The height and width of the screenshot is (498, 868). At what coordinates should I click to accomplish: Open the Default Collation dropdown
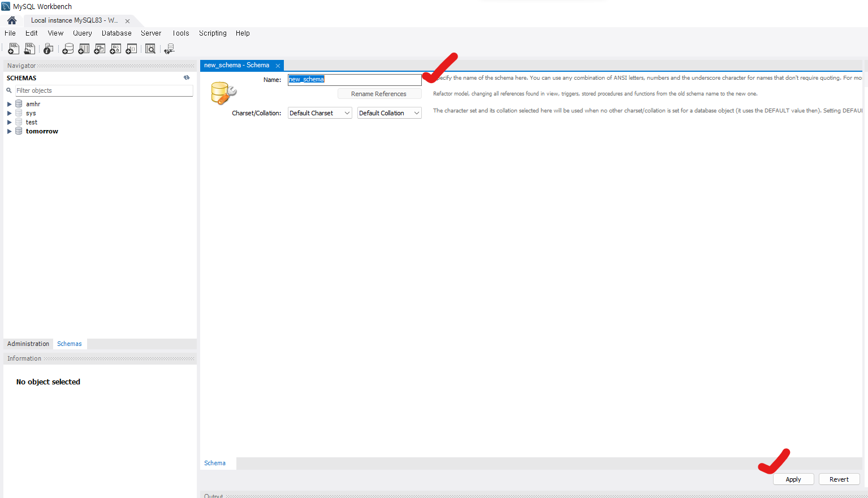390,113
